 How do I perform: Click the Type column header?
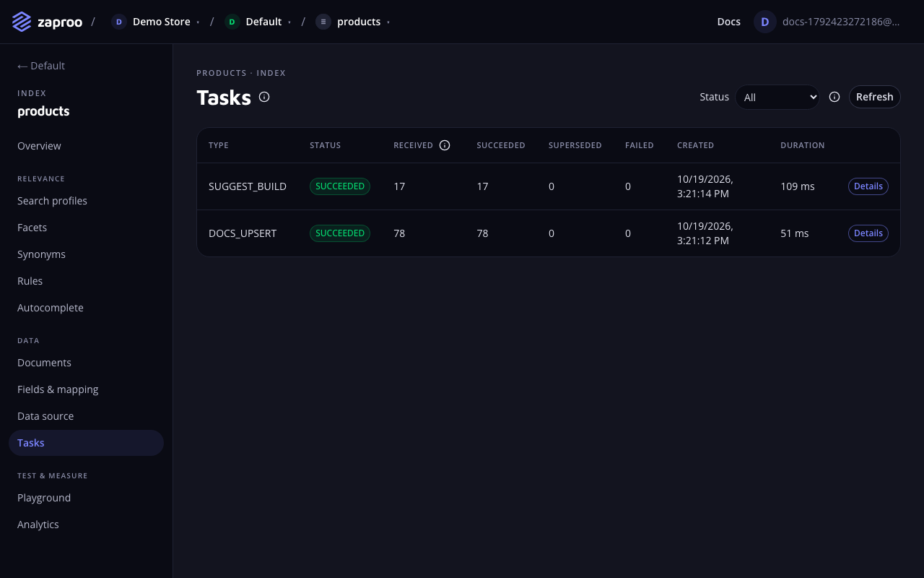pos(219,145)
